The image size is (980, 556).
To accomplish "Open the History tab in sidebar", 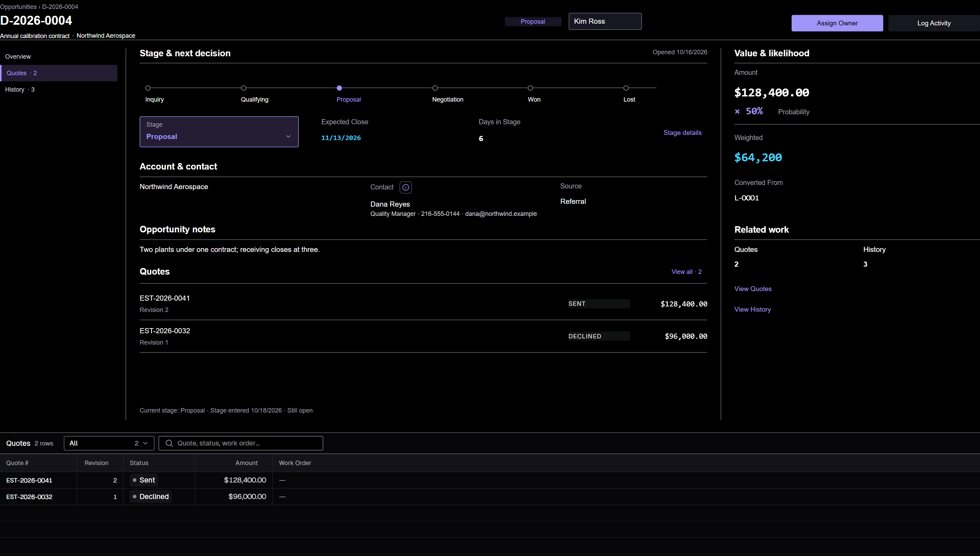I will coord(59,89).
